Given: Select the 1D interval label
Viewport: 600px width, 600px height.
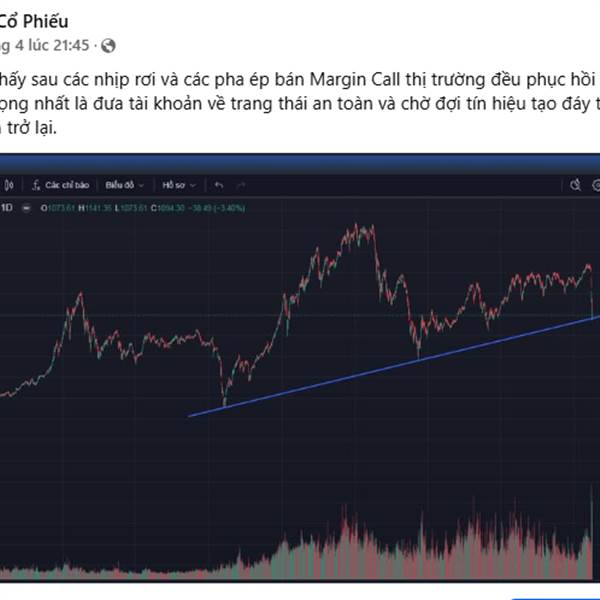Looking at the screenshot, I should (x=7, y=208).
